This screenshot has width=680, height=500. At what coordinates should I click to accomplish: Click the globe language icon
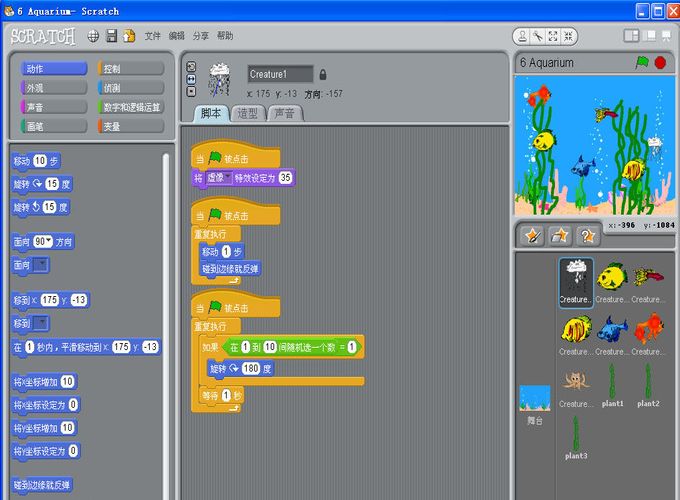tap(93, 36)
